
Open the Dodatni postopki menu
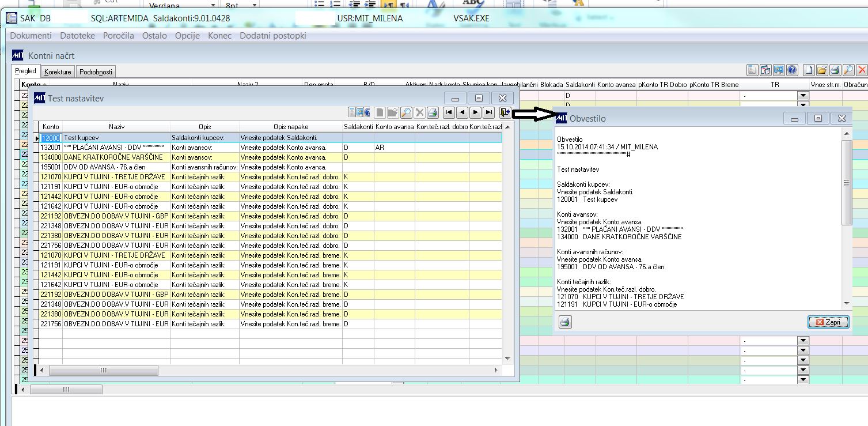pyautogui.click(x=273, y=36)
